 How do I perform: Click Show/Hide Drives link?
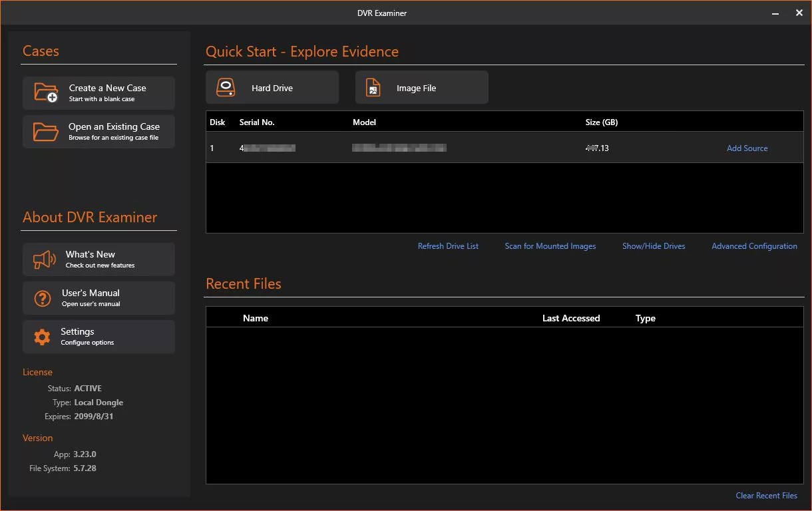point(654,246)
